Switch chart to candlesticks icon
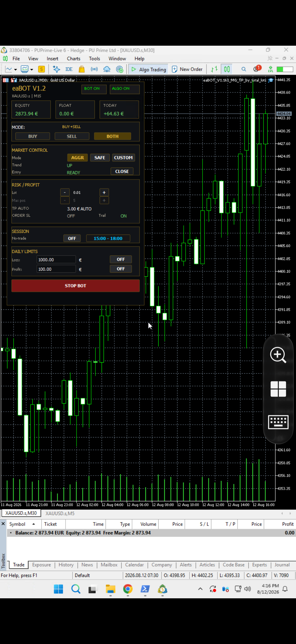This screenshot has width=296, height=644. [x=227, y=69]
